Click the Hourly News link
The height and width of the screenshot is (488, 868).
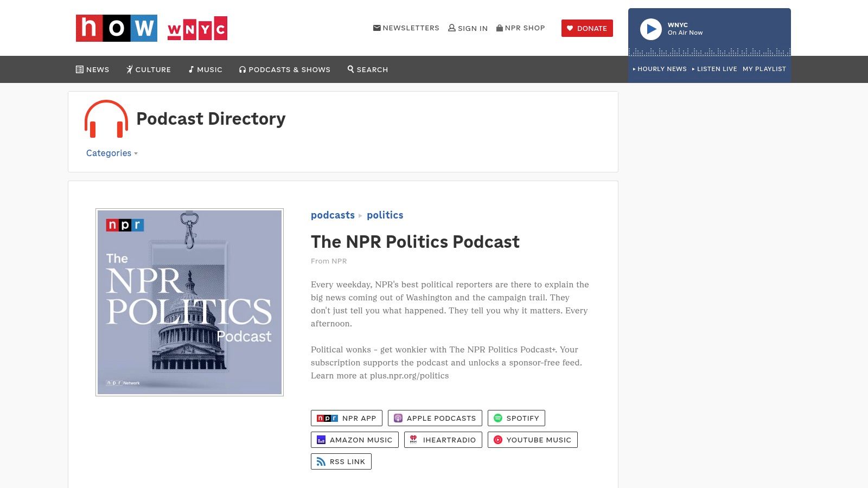coord(660,69)
